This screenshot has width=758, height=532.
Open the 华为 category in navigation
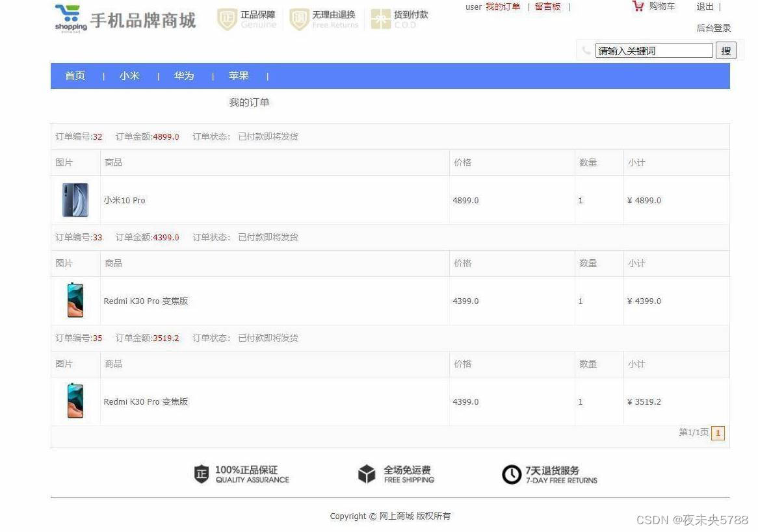(184, 76)
